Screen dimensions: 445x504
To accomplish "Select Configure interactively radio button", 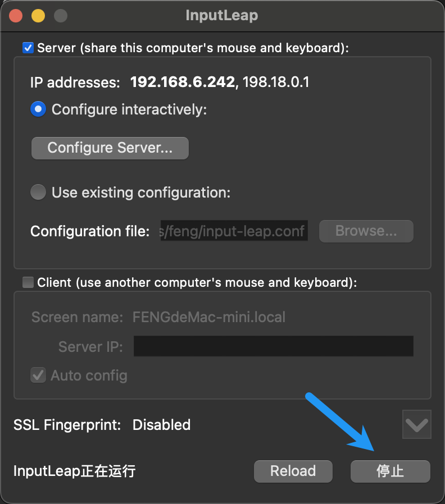I will click(38, 109).
